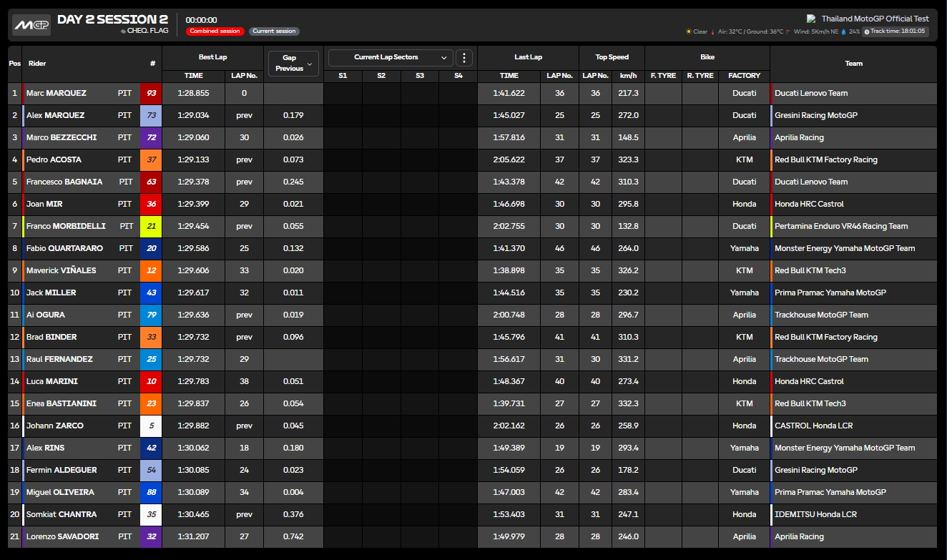Open the Gap Previous dropdown

tap(293, 63)
